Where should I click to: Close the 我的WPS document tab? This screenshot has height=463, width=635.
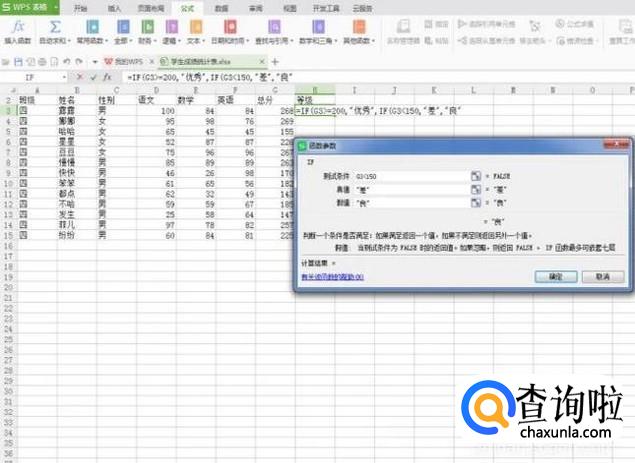coord(152,62)
